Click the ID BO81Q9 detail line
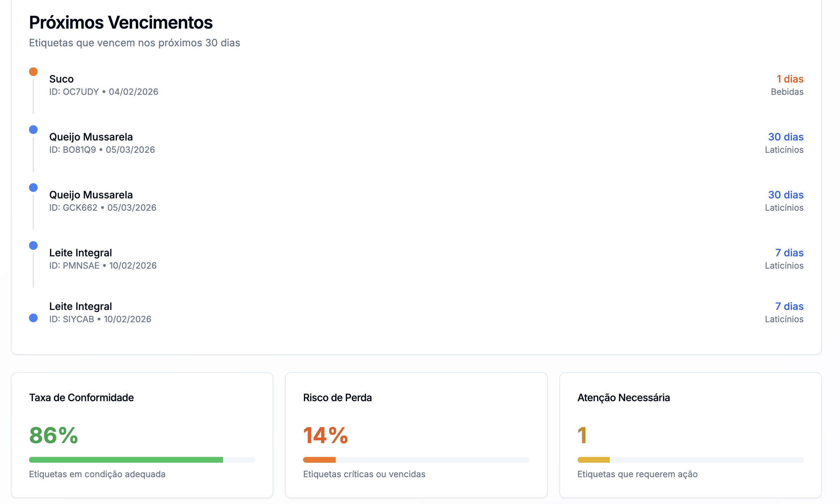 (102, 150)
